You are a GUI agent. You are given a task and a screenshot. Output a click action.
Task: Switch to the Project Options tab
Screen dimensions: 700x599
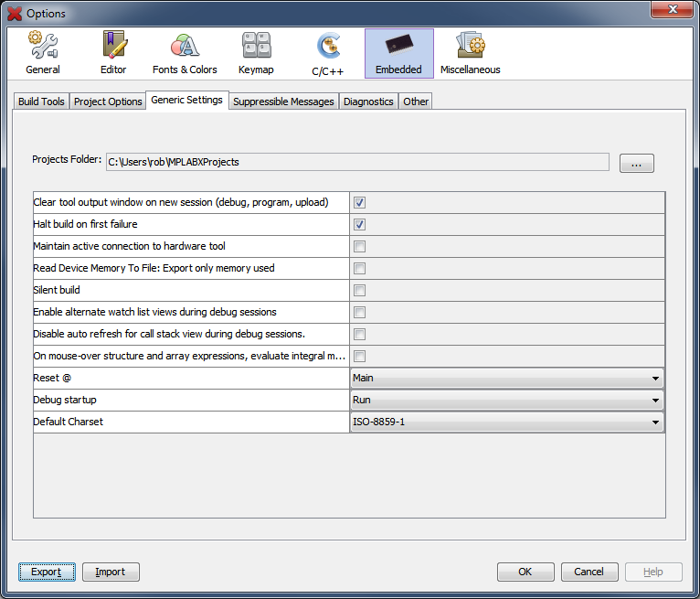pyautogui.click(x=108, y=102)
